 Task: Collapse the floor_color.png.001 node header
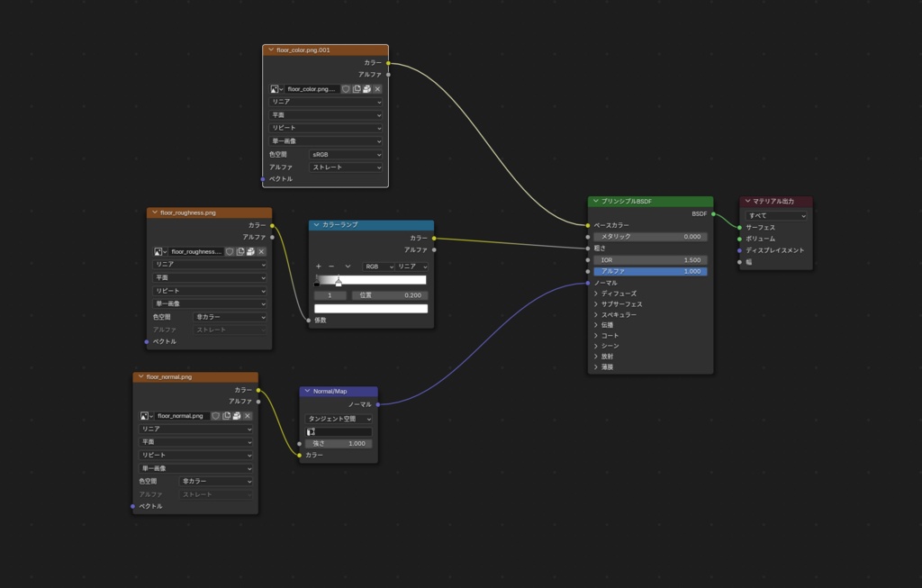click(x=271, y=50)
